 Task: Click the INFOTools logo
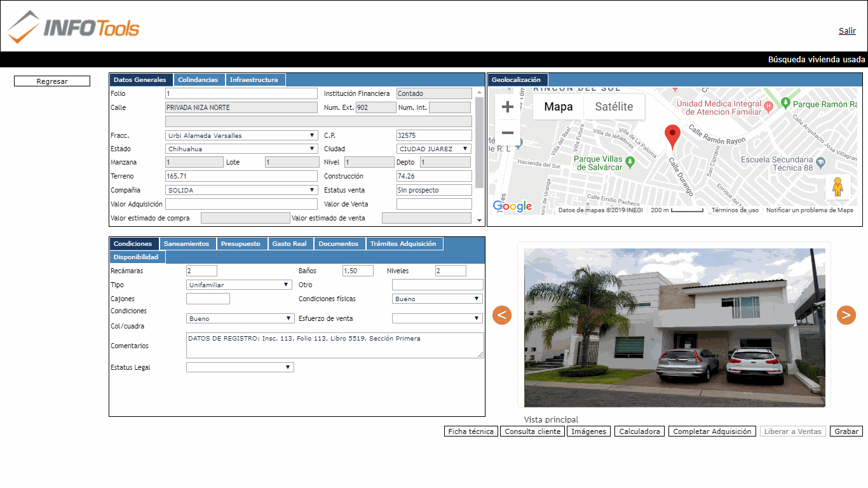pos(74,27)
